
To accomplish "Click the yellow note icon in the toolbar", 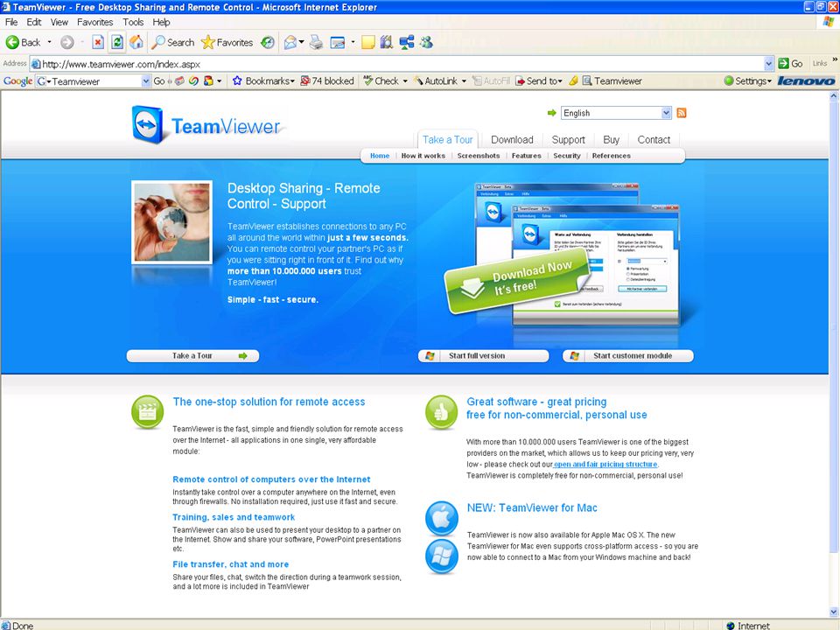I will click(x=368, y=42).
